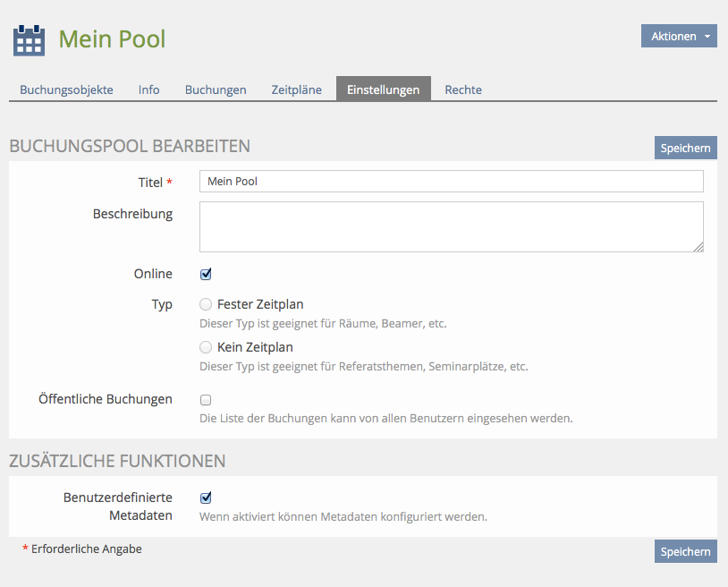Screen dimensions: 728x587
Task: Click the top Speichern button
Action: point(685,148)
